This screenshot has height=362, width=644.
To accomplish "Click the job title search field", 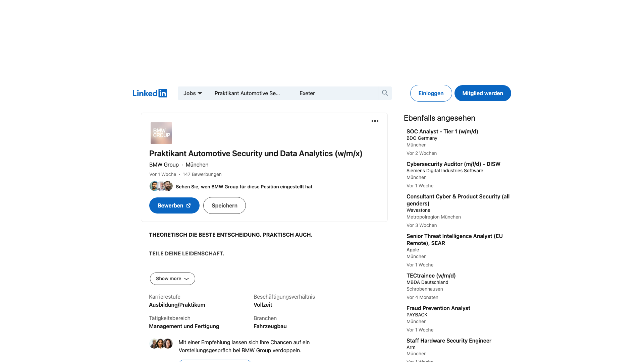I will [251, 93].
